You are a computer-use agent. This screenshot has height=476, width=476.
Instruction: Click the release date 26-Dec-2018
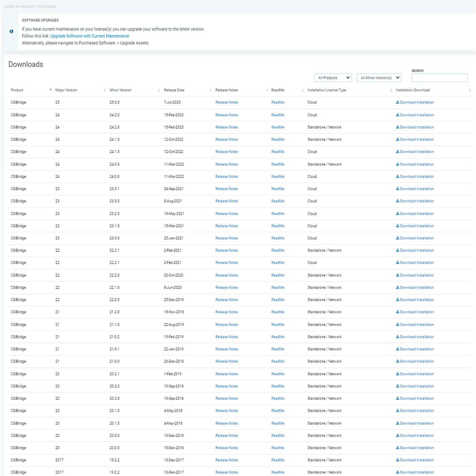point(174,361)
